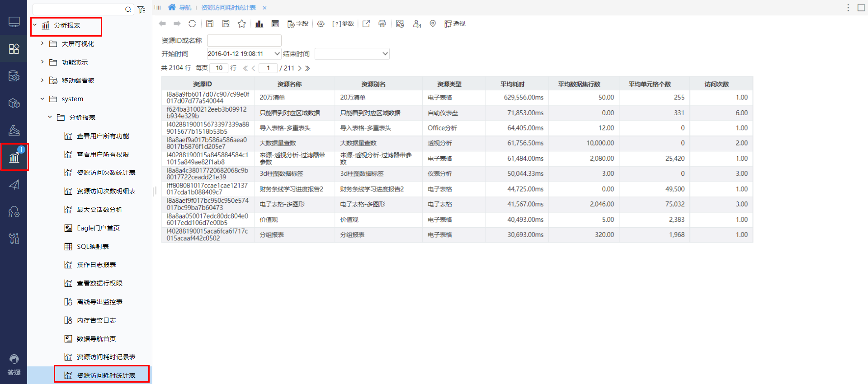Open the 开始时间 date dropdown
The image size is (868, 384).
(x=277, y=54)
